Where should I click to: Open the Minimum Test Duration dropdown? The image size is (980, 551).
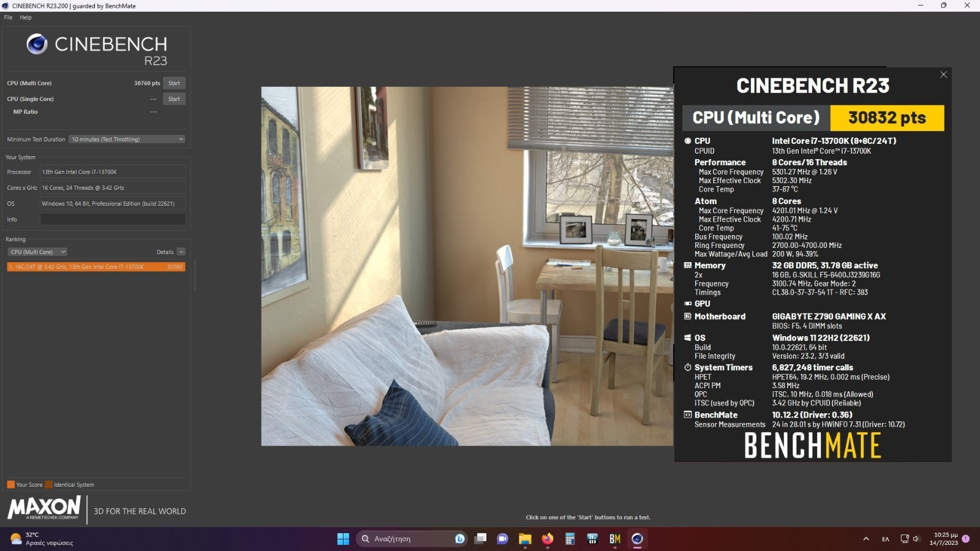tap(127, 140)
